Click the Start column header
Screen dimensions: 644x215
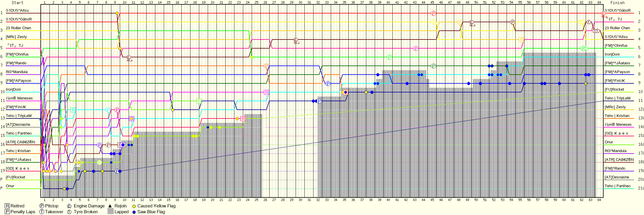(17, 3)
